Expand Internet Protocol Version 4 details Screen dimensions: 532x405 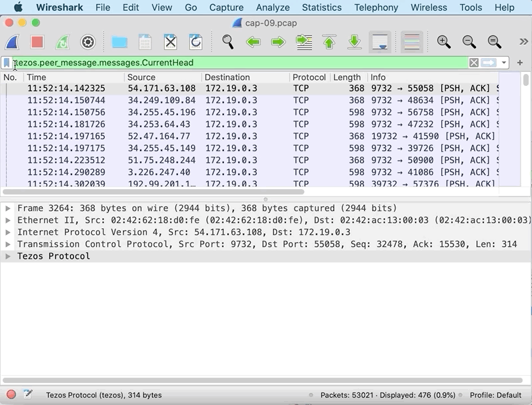(x=7, y=232)
